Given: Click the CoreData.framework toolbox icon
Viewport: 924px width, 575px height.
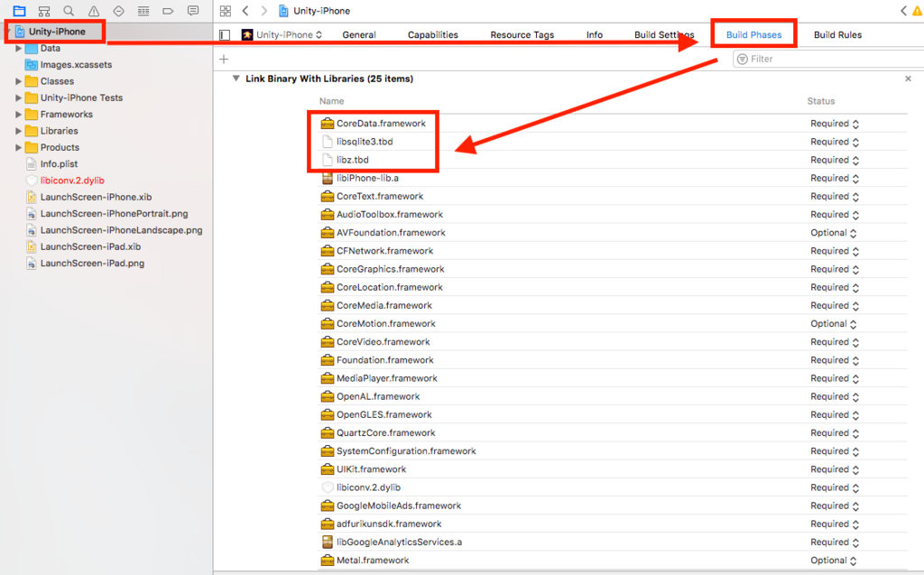Looking at the screenshot, I should tap(327, 124).
